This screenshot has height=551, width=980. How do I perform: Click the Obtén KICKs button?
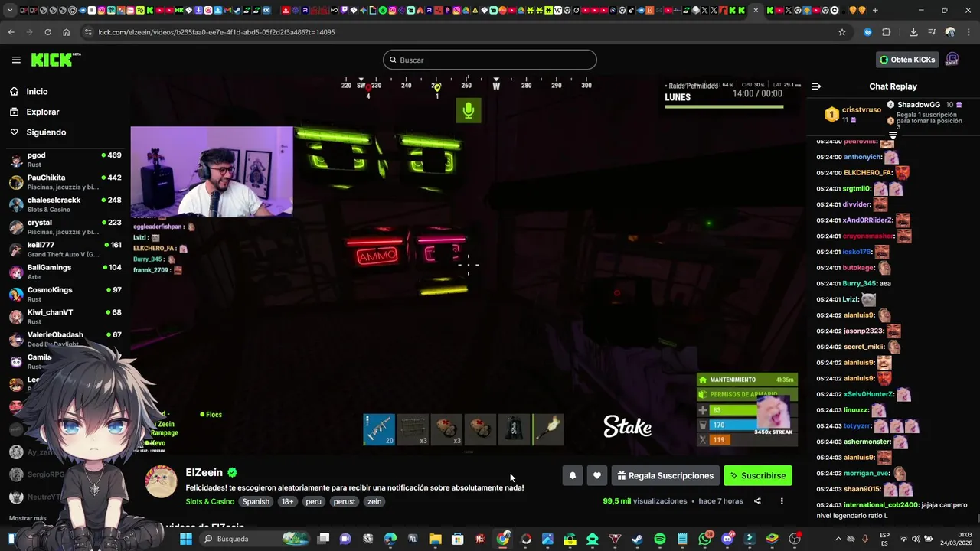point(907,60)
